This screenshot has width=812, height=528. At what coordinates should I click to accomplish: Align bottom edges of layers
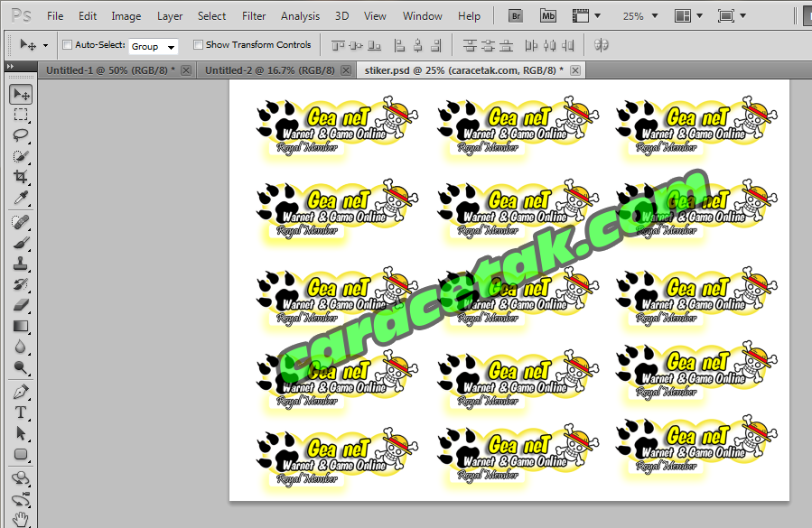click(375, 45)
